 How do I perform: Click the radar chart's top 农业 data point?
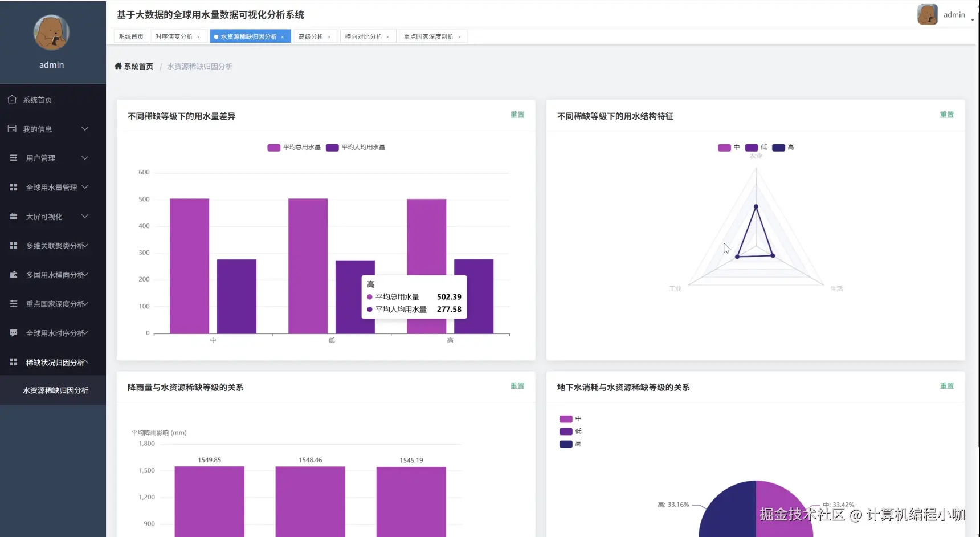(x=756, y=206)
